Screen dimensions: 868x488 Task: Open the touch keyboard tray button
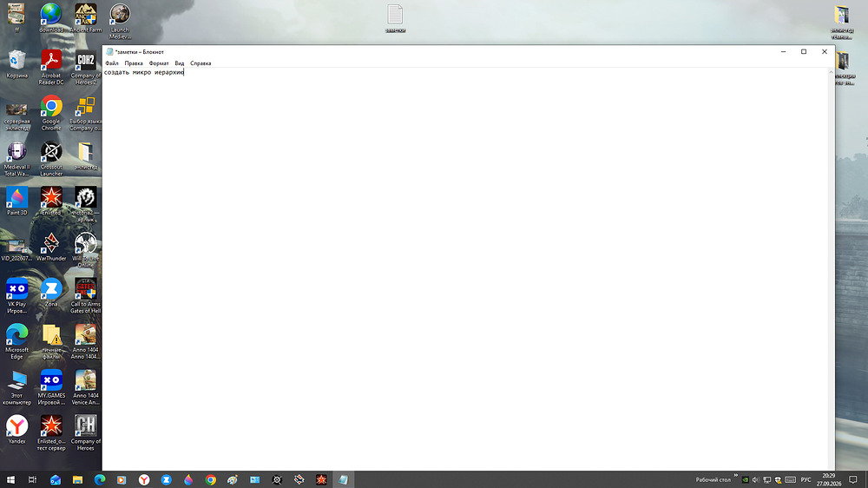click(x=791, y=479)
